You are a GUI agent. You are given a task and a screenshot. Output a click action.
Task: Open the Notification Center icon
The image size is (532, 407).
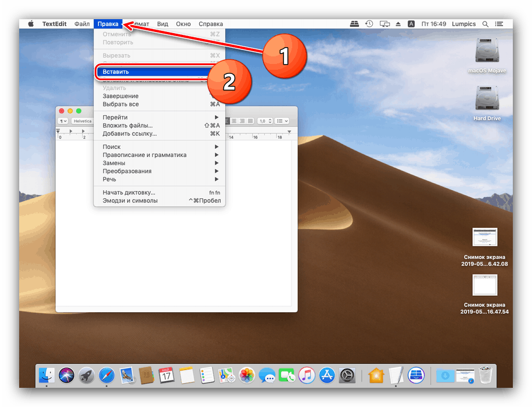point(499,24)
